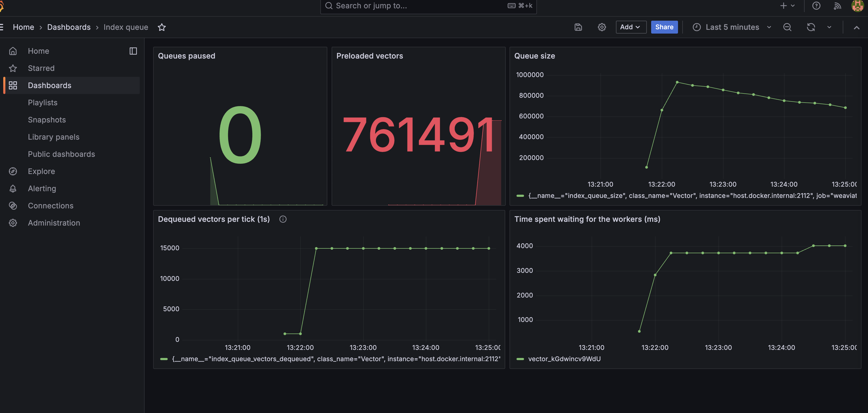The width and height of the screenshot is (868, 413).
Task: Click the Dequeued vectors per tick panel title
Action: [214, 219]
